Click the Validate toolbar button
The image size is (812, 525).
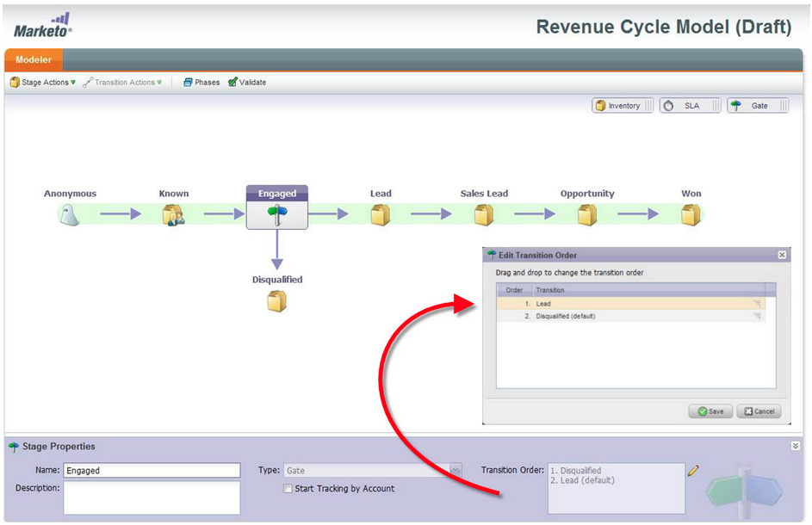pos(247,83)
